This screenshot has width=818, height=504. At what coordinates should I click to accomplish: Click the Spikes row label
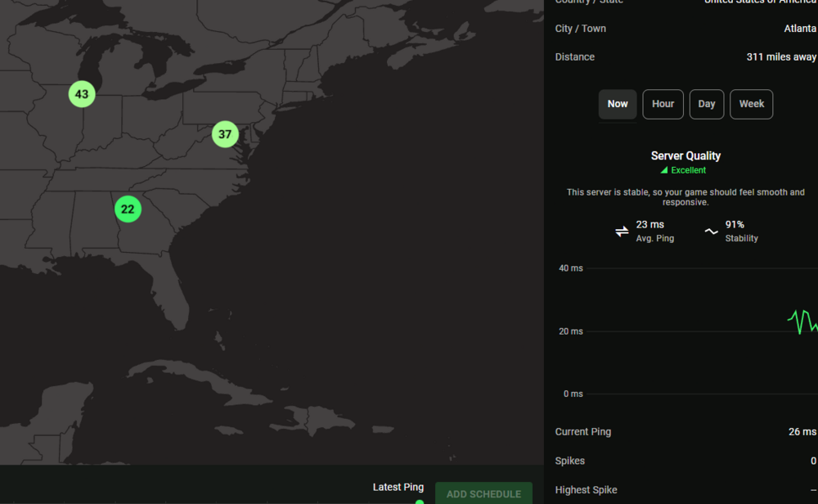[x=569, y=461]
